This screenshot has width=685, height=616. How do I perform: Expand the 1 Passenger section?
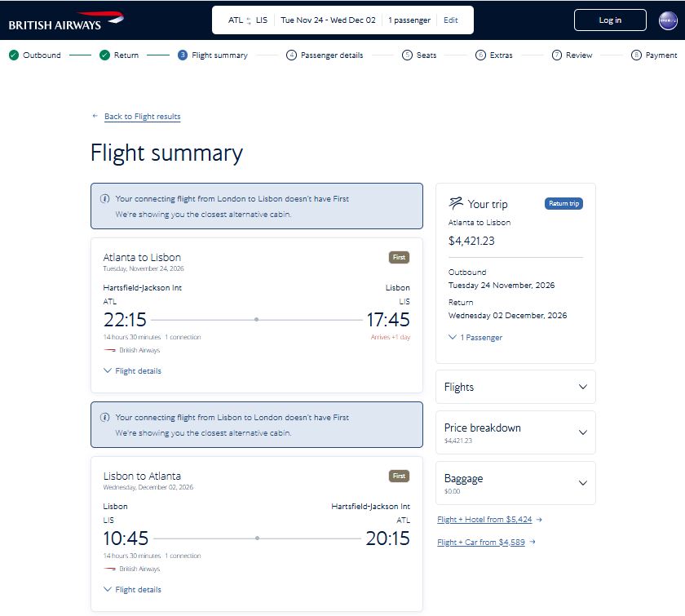coord(475,337)
